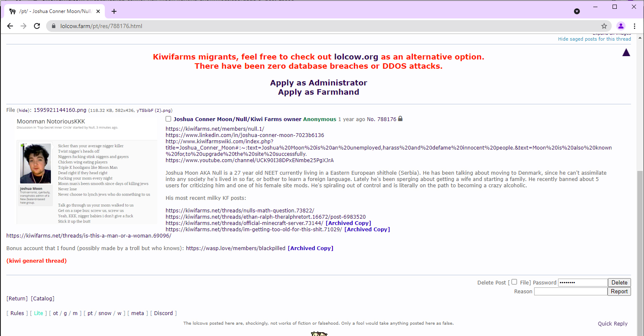
Task: Click the youtube.com/channel URL text
Action: coord(249,160)
